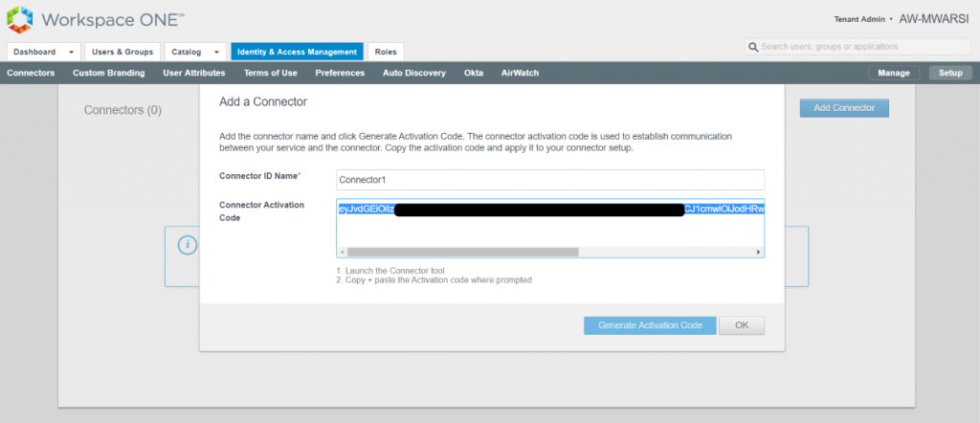The height and width of the screenshot is (423, 980).
Task: Click the search magnifier icon
Action: click(x=753, y=47)
